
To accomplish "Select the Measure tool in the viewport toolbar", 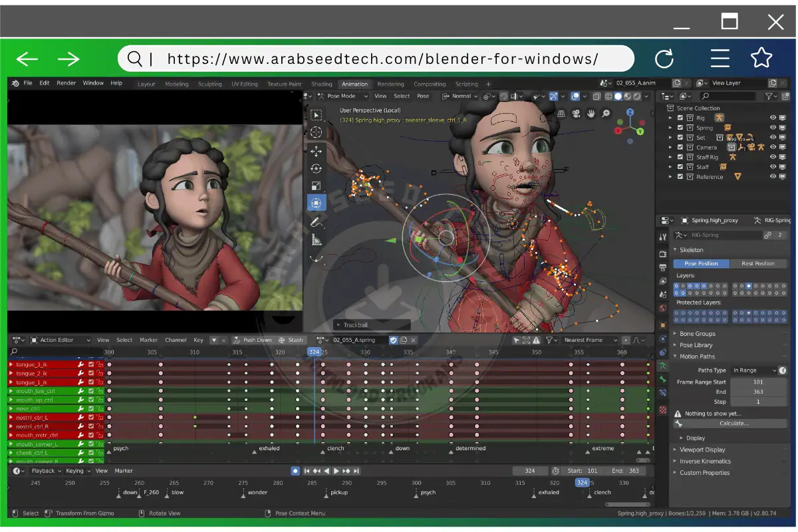I will 317,238.
